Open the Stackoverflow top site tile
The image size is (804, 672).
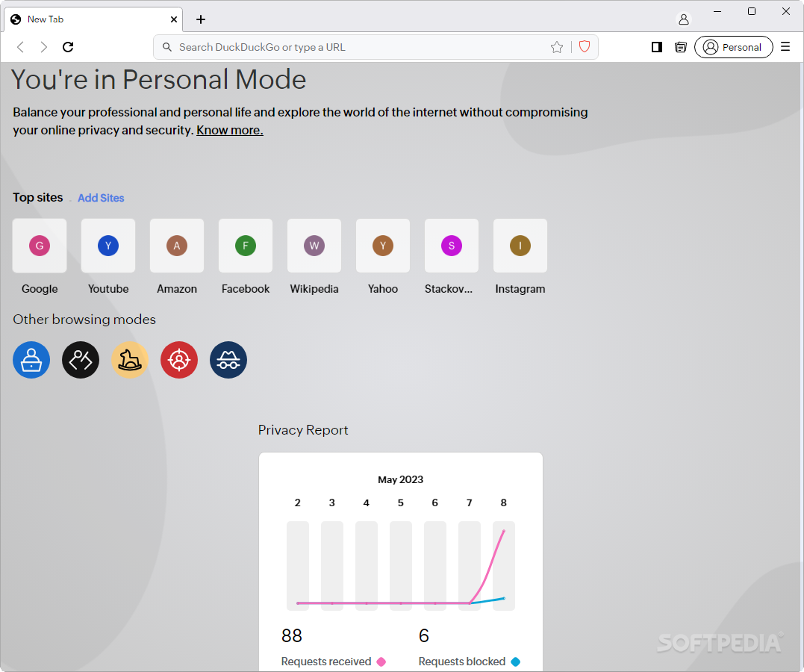pos(452,246)
